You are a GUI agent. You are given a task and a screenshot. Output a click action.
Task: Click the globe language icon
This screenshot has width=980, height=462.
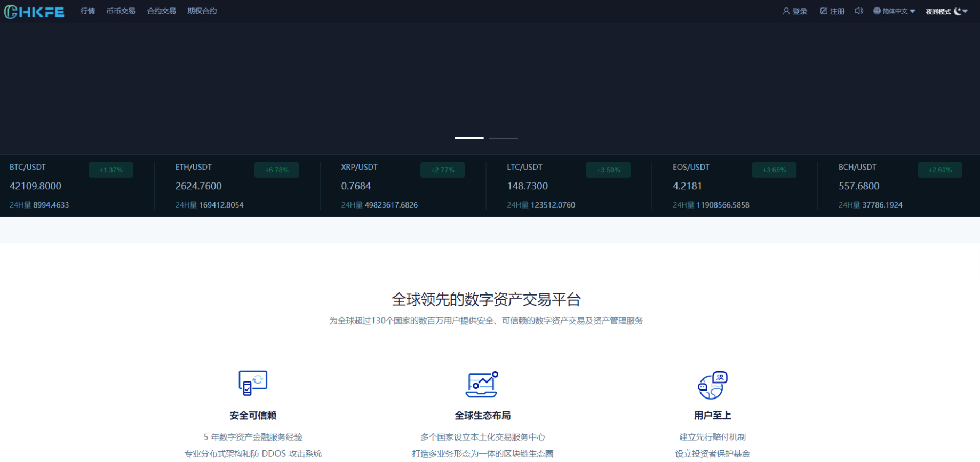pos(877,11)
